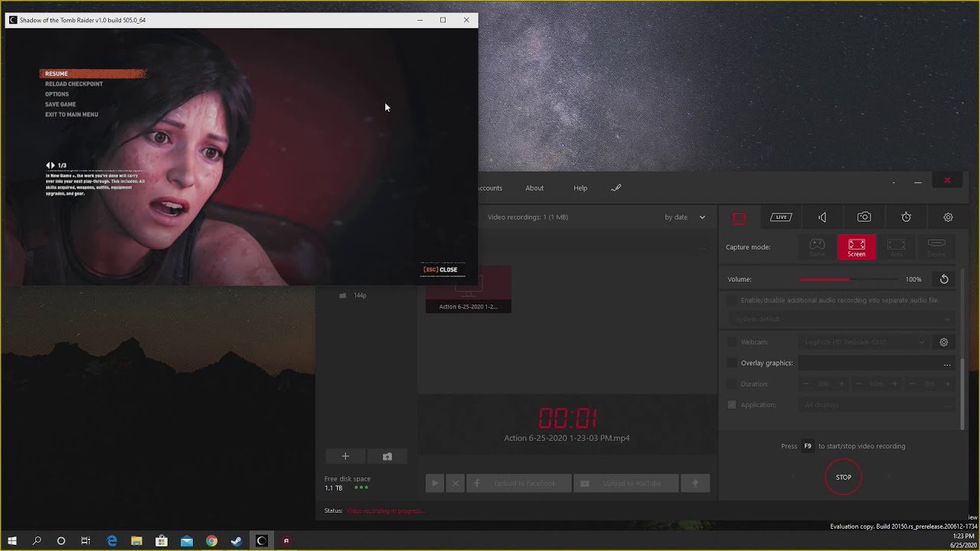Toggle the Webcam checkbox
980x551 pixels.
tap(732, 342)
